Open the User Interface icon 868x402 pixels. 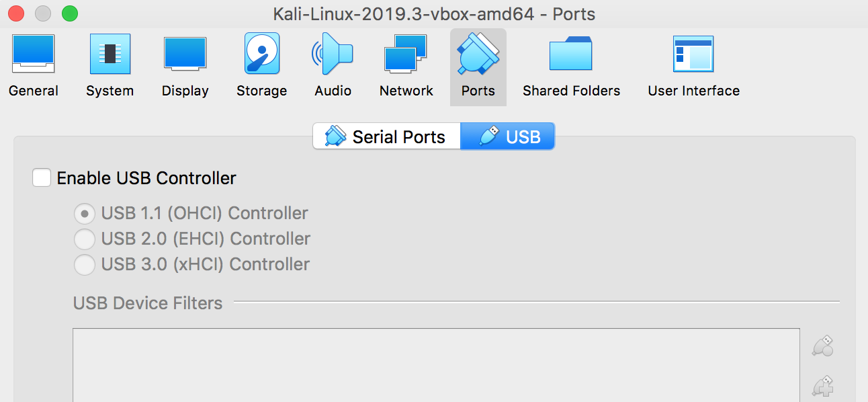click(x=693, y=54)
